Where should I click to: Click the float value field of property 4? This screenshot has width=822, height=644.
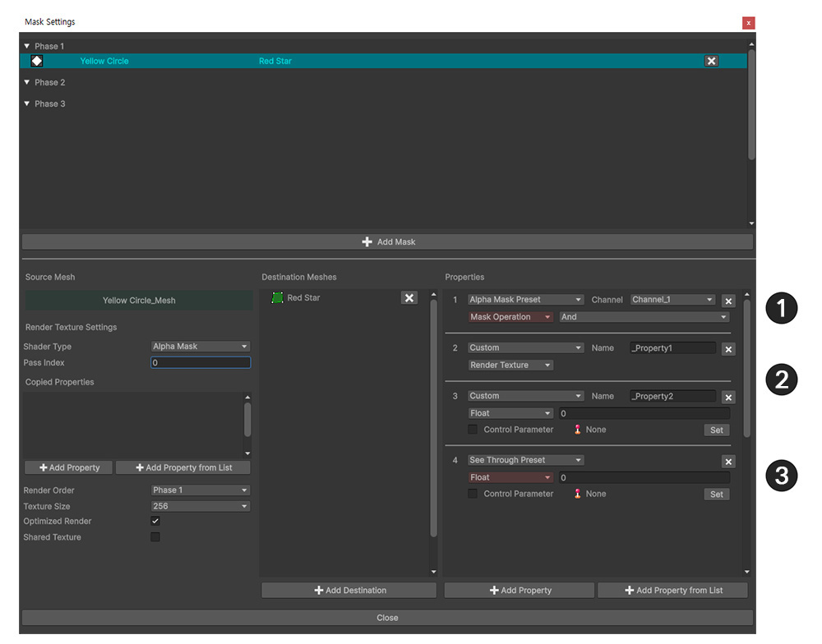[644, 477]
